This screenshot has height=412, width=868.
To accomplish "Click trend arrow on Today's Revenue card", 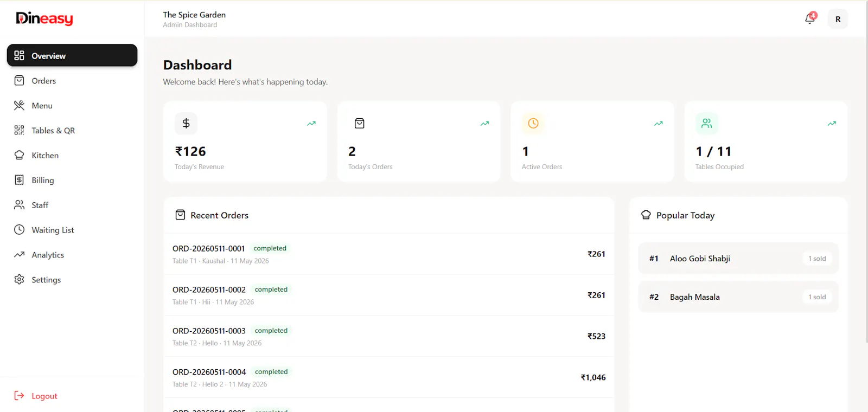I will tap(311, 124).
